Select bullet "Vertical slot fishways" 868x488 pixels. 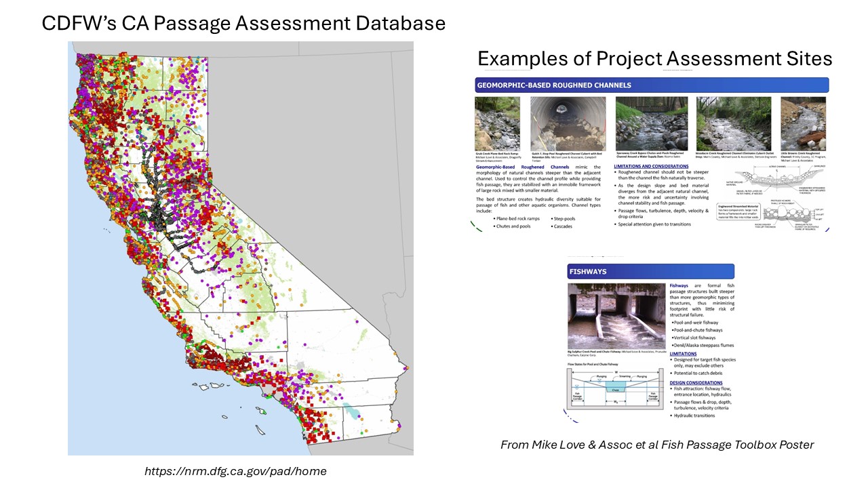tap(694, 338)
